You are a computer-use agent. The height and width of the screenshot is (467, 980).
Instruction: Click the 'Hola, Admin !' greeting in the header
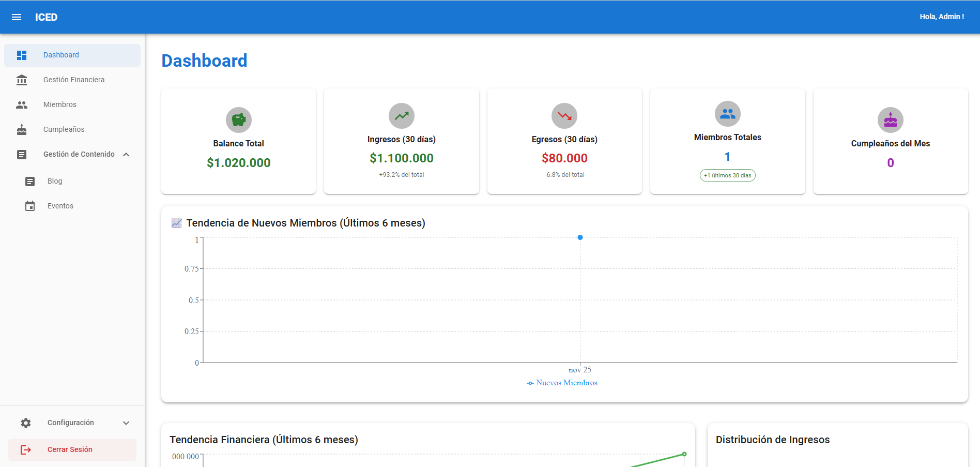tap(942, 17)
